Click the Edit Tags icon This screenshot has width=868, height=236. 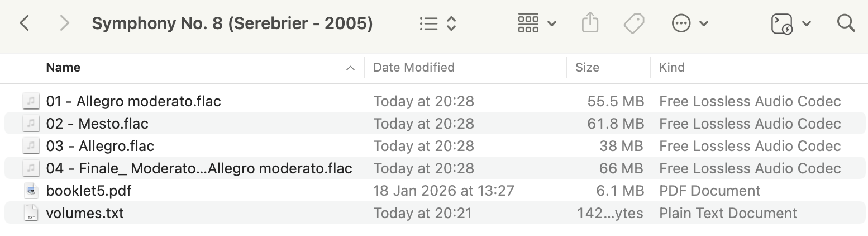[x=634, y=23]
